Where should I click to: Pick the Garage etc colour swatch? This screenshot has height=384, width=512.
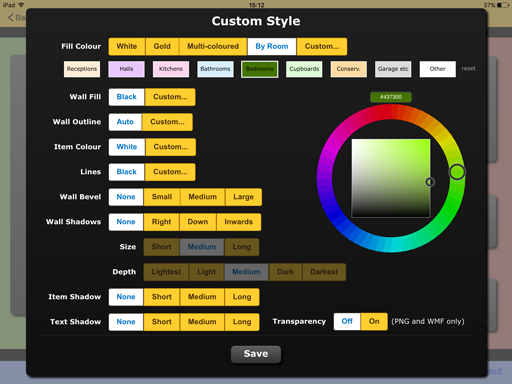[x=393, y=69]
